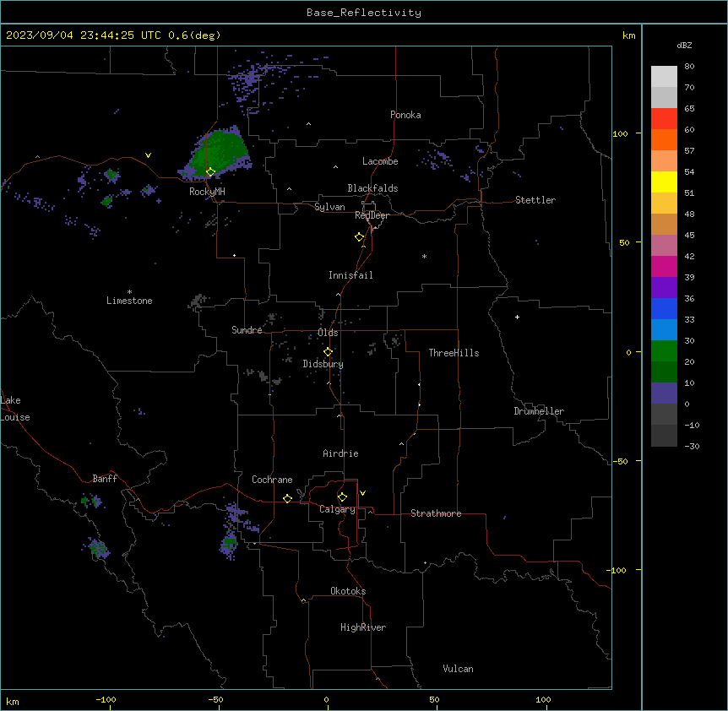728x711 pixels.
Task: Click the Drumheller label
Action: [539, 411]
